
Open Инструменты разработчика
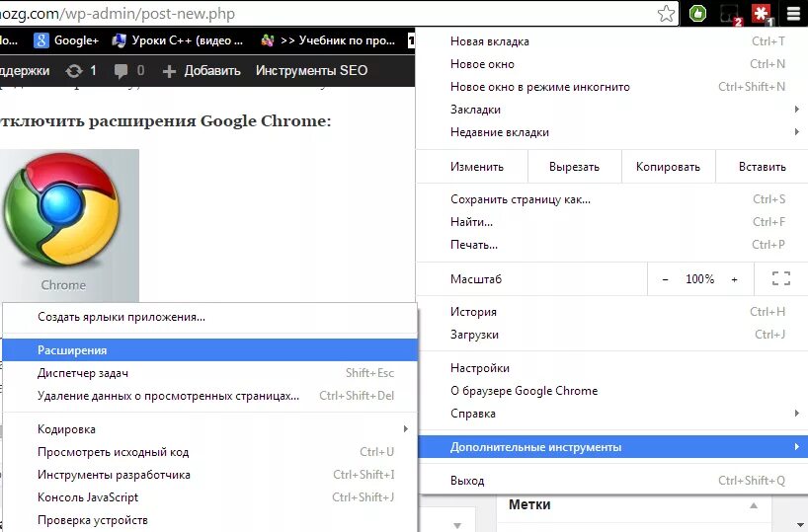point(209,474)
